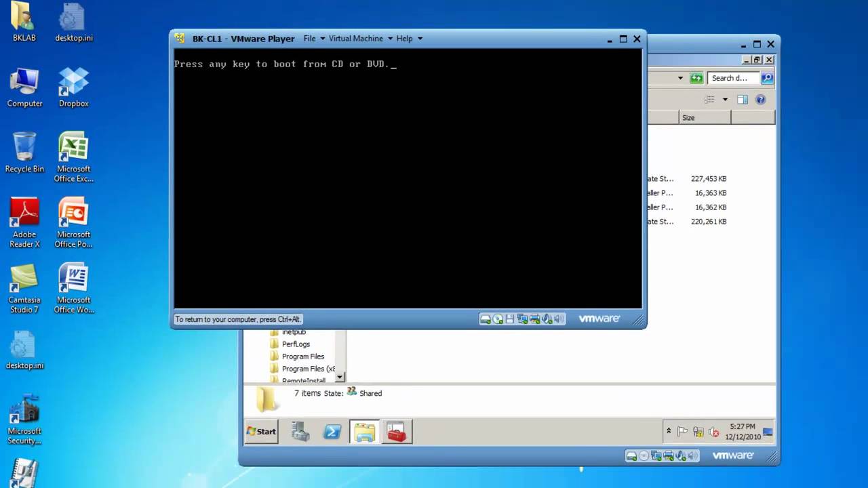Image resolution: width=868 pixels, height=488 pixels.
Task: Click the Show Desktop button in the guest taskbar
Action: [768, 432]
